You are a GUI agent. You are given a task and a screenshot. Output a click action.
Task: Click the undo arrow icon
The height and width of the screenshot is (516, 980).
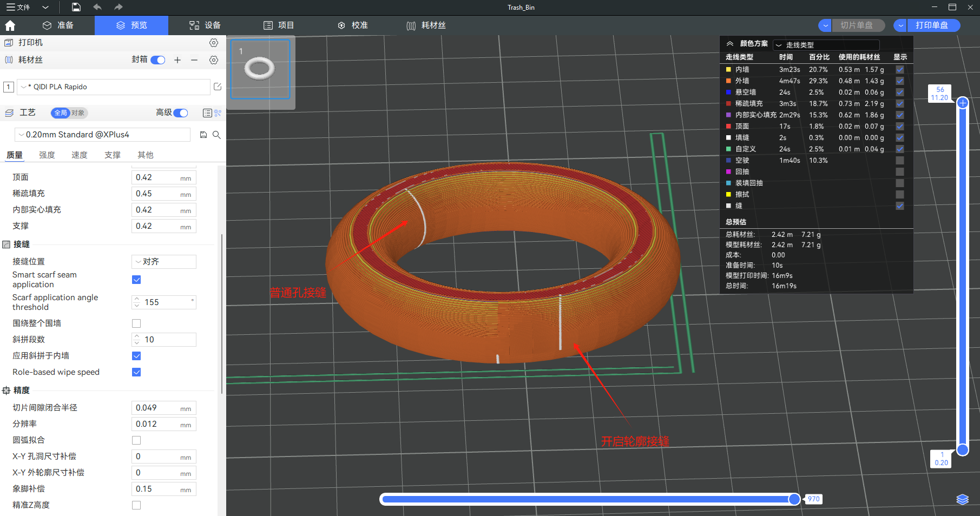(97, 7)
